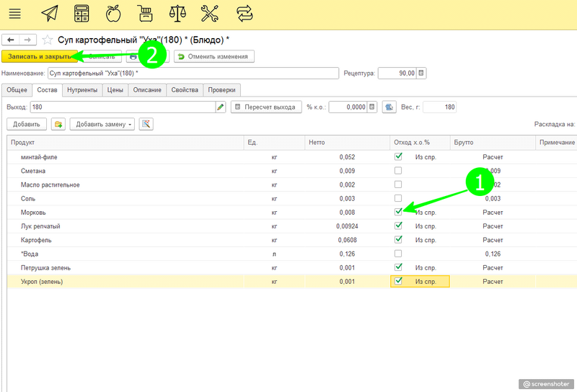Click the exchange arrows icon in top bar
This screenshot has height=392, width=577.
click(245, 13)
